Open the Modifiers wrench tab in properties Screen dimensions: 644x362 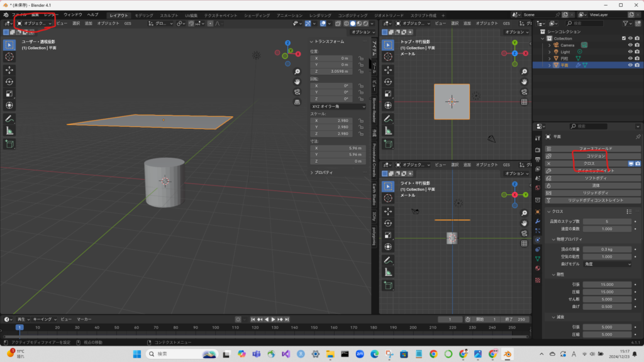538,221
